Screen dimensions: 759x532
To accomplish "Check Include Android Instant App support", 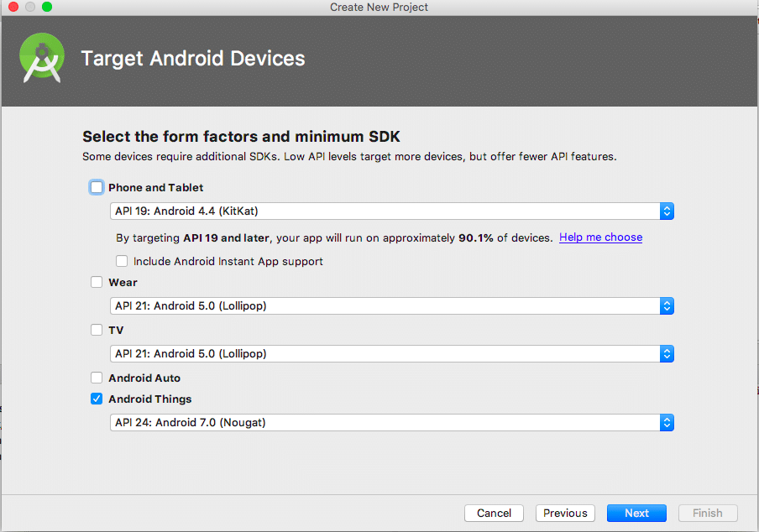I will pos(123,261).
